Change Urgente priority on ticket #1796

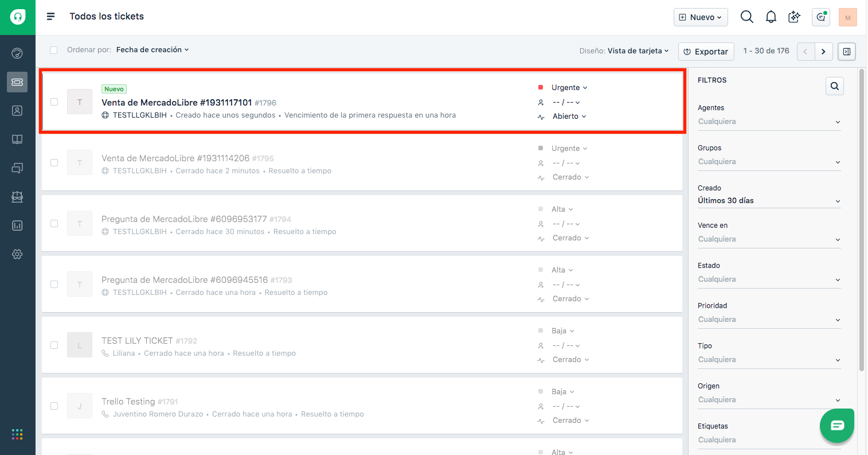pyautogui.click(x=569, y=88)
